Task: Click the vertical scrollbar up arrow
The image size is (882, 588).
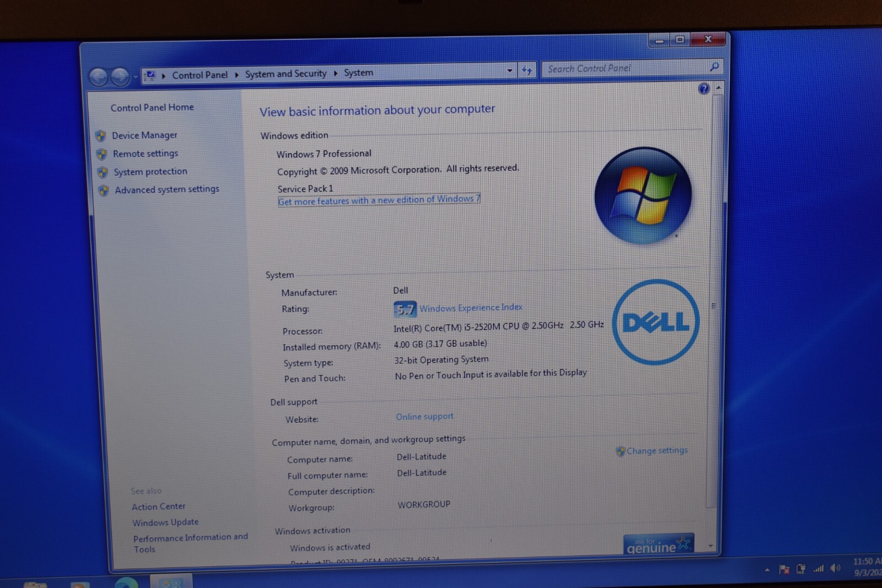Action: click(718, 88)
